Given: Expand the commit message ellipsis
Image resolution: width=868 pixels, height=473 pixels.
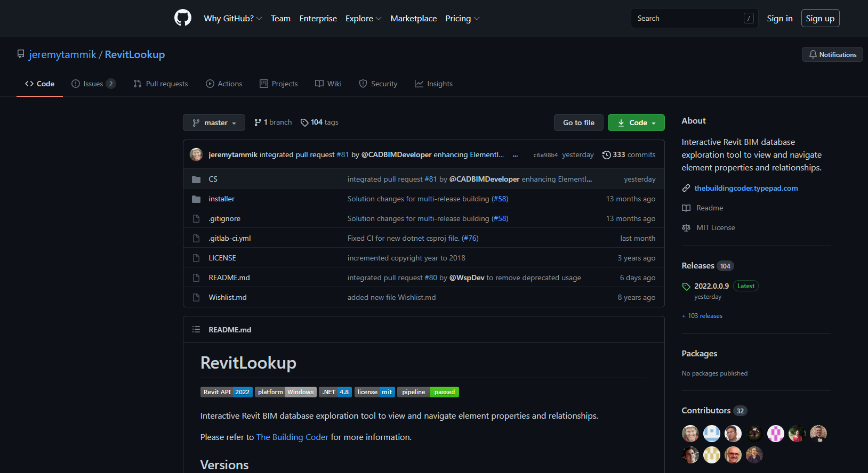Looking at the screenshot, I should 515,155.
